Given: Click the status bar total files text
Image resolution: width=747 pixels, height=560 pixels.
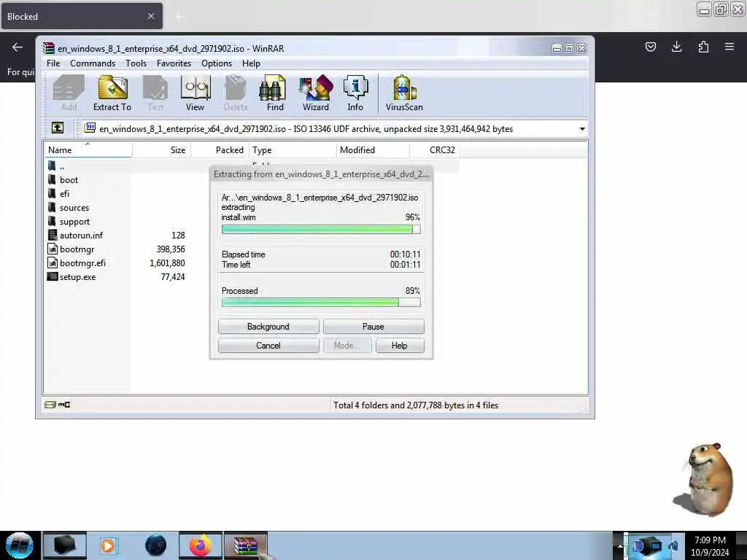Looking at the screenshot, I should coord(416,405).
